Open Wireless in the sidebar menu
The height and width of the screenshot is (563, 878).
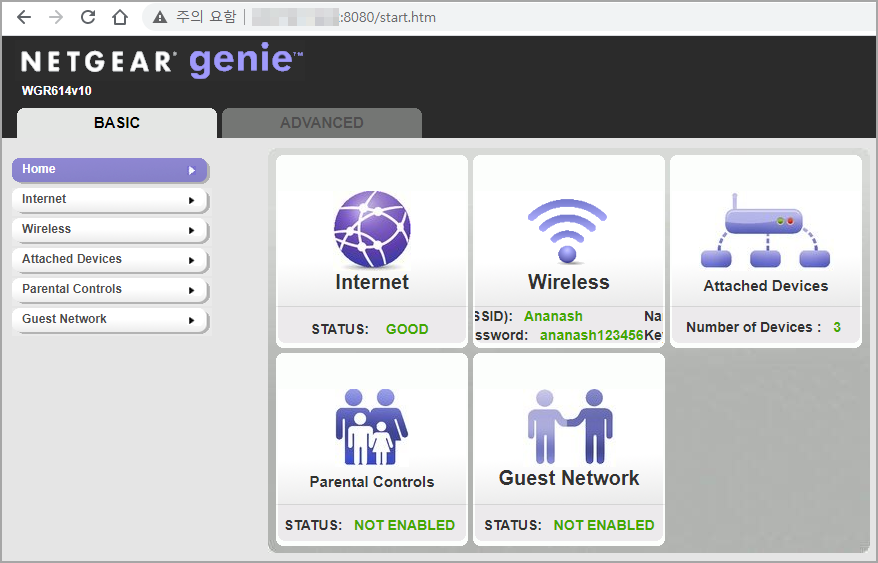pyautogui.click(x=110, y=230)
